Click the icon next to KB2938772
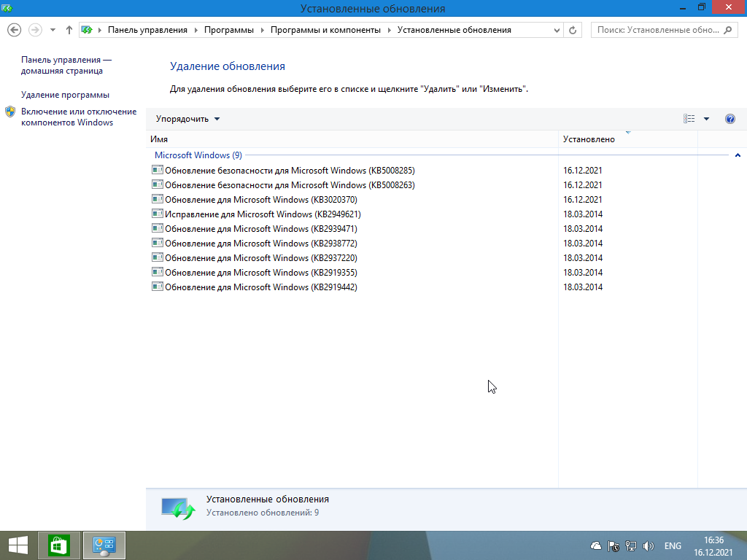The height and width of the screenshot is (560, 747). (x=158, y=243)
